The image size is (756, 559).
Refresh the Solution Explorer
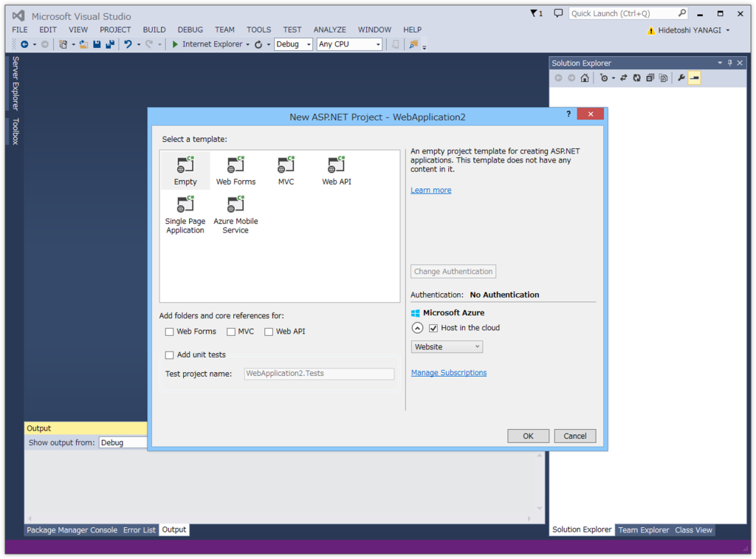pyautogui.click(x=637, y=78)
